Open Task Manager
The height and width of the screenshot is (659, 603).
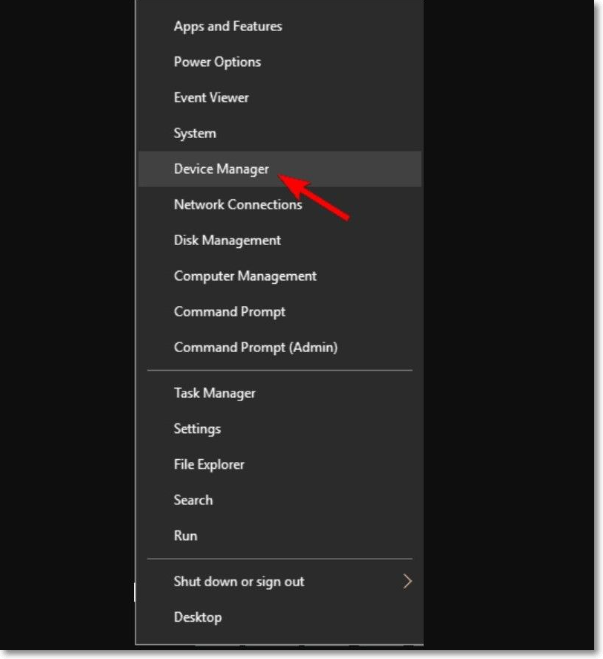pos(214,393)
